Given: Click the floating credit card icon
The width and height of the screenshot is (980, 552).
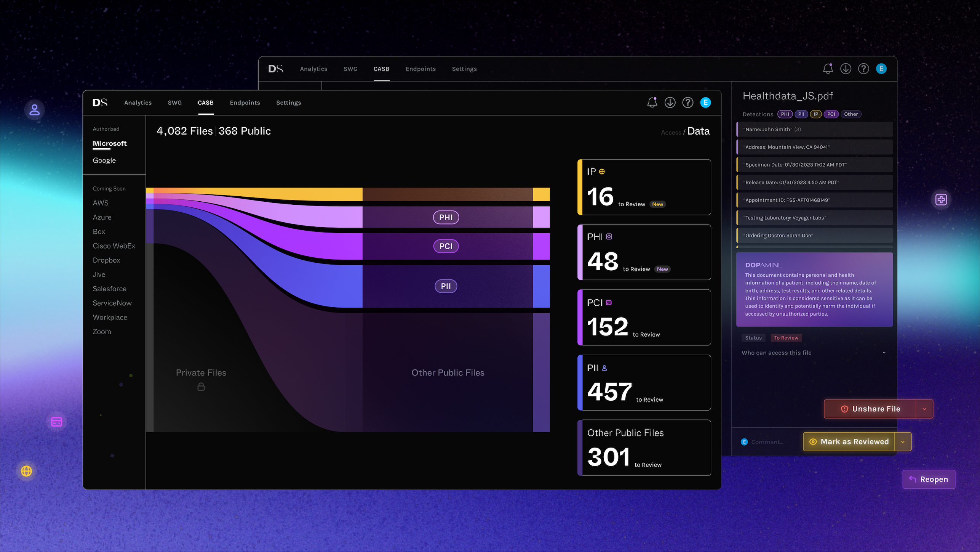Looking at the screenshot, I should coord(56,422).
